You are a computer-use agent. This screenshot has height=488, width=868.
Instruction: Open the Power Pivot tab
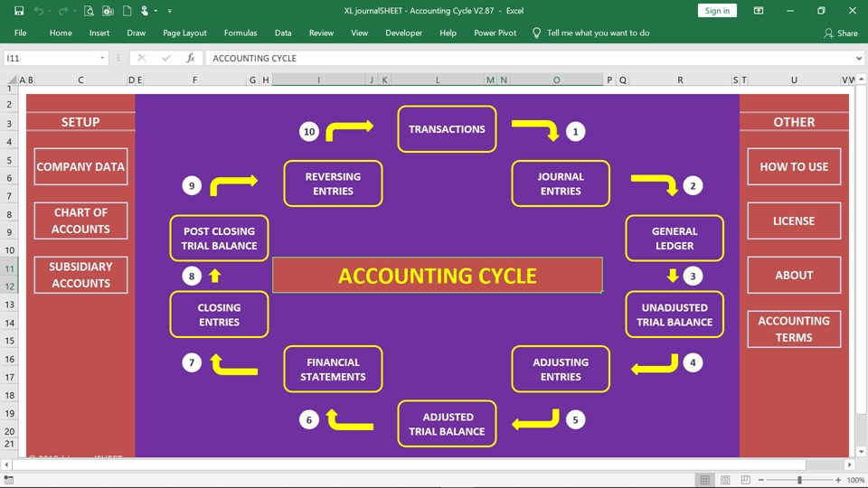coord(495,33)
